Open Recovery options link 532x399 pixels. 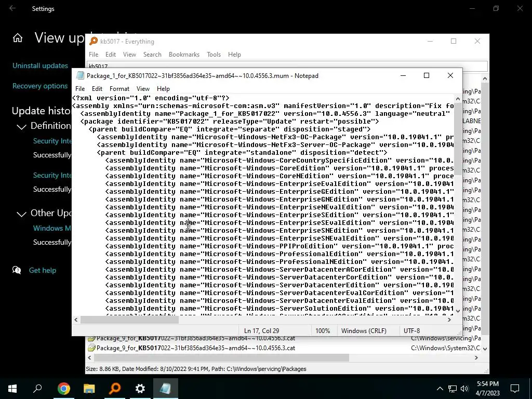point(40,86)
